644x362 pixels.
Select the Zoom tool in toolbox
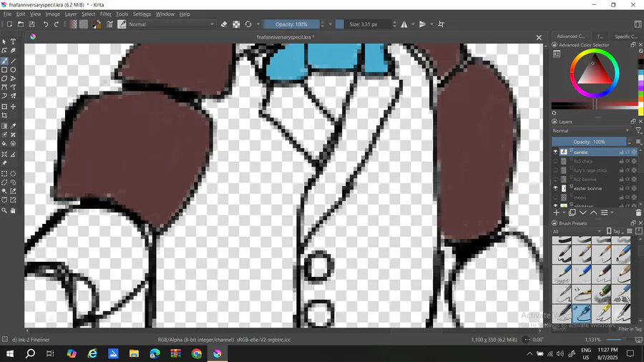coord(4,210)
